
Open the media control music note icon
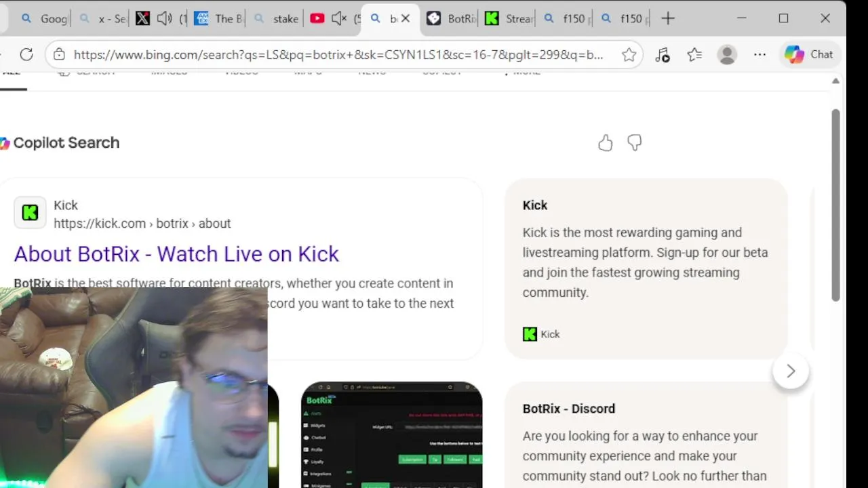coord(663,55)
